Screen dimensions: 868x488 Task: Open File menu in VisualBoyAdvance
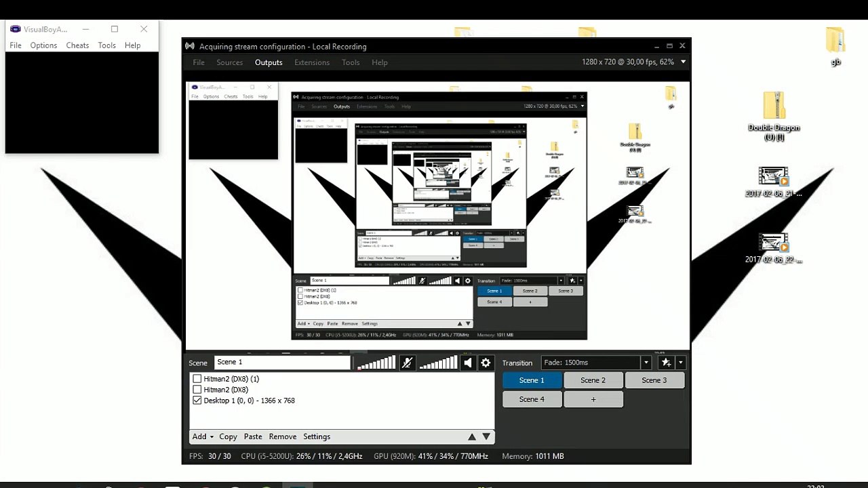16,45
